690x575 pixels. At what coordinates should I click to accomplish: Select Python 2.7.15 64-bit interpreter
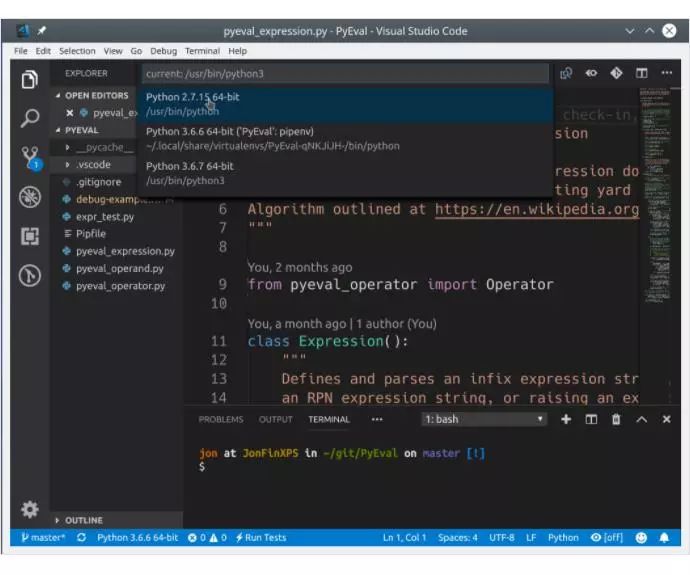click(345, 104)
